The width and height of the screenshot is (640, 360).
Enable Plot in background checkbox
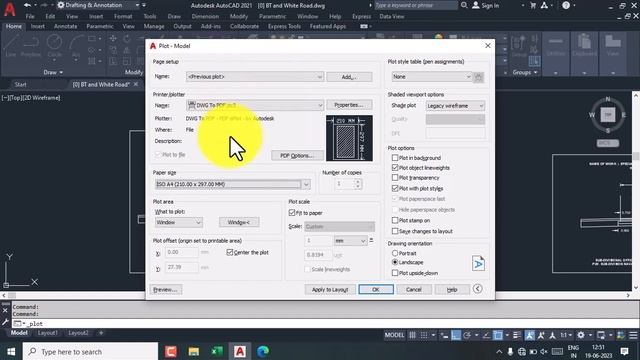coord(395,158)
